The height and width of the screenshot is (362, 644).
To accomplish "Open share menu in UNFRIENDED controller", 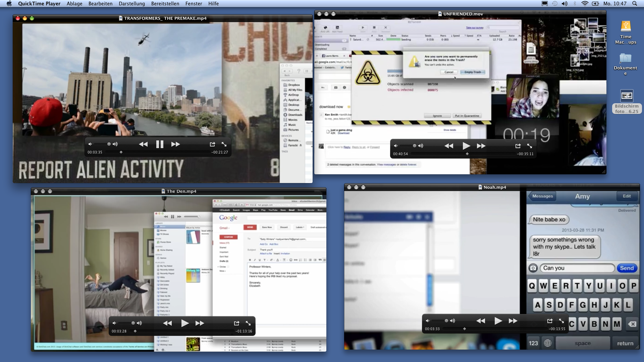I will pyautogui.click(x=518, y=146).
